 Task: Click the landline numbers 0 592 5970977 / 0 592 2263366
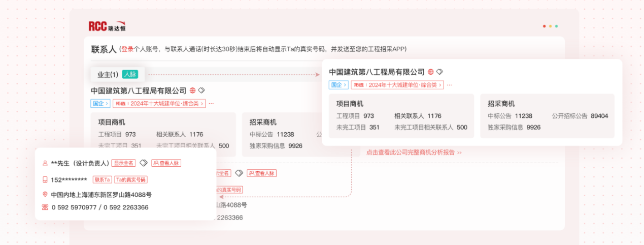100,207
